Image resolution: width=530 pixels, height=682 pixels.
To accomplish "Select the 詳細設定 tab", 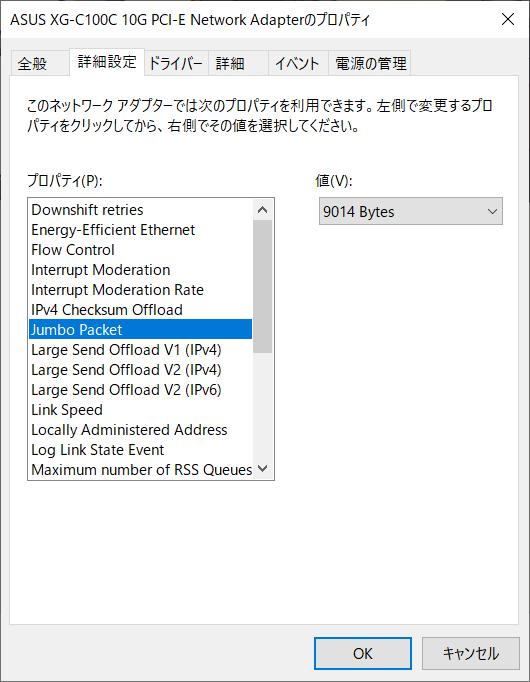I will click(107, 62).
